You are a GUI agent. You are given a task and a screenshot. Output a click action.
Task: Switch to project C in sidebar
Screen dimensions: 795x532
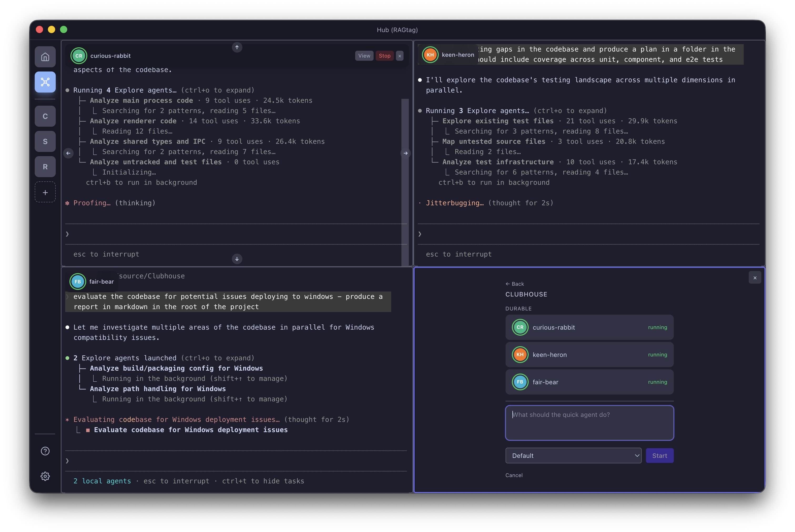click(45, 116)
